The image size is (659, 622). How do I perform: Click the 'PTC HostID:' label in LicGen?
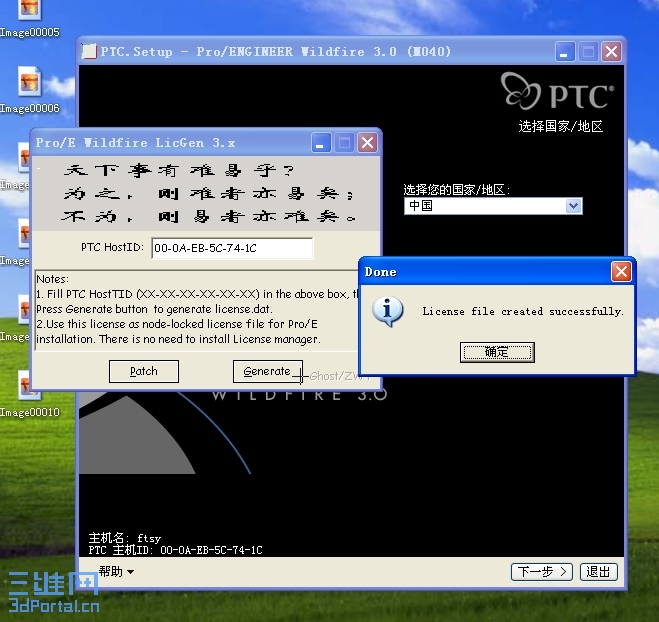click(112, 247)
